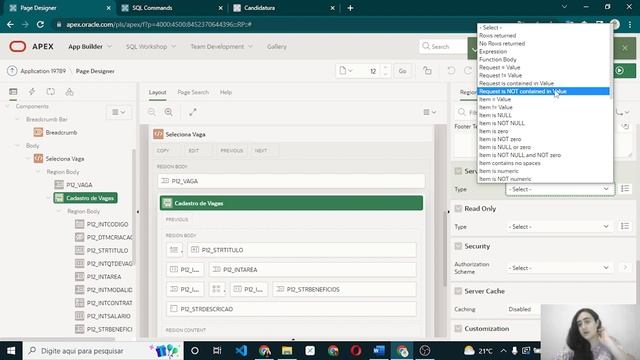Collapse the Read Only section
This screenshot has height=360, width=640.
[458, 209]
